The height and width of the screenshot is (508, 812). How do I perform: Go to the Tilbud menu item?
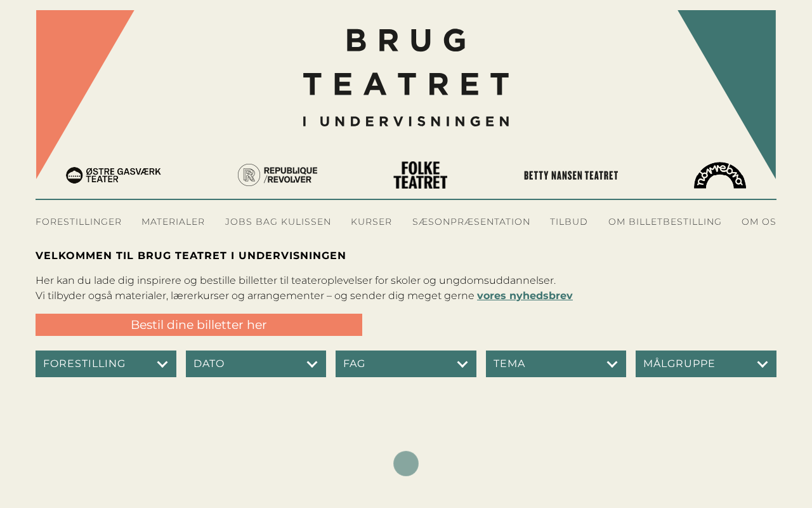[569, 222]
